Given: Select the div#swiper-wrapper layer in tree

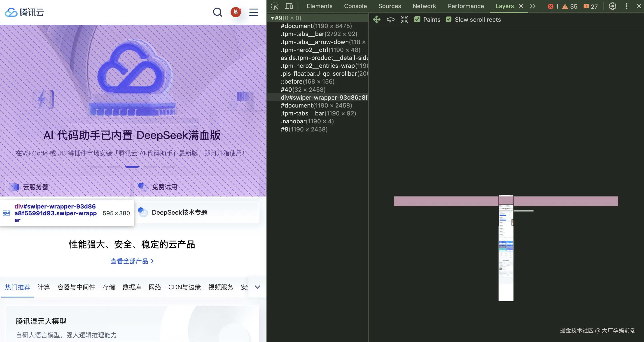Looking at the screenshot, I should pyautogui.click(x=322, y=97).
